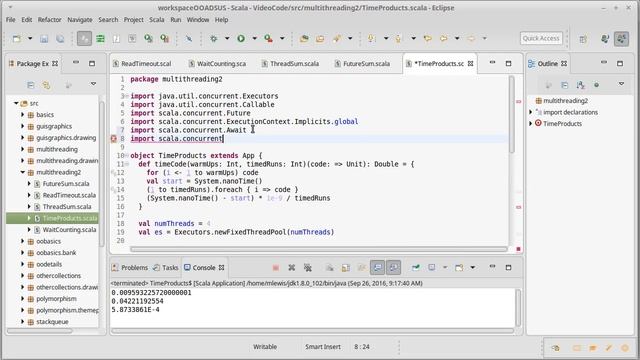Click Display Selected Console monitor icon
Screen dimensions: 640x360
click(431, 268)
